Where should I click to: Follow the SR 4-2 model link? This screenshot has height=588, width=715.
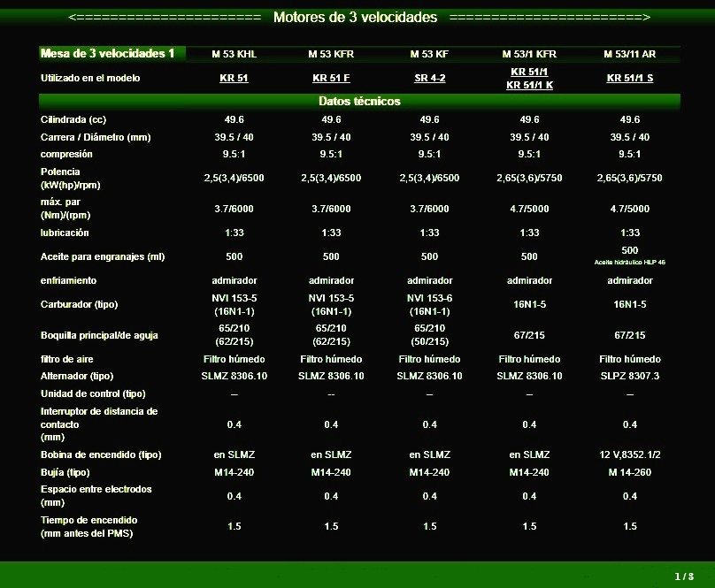pos(429,78)
